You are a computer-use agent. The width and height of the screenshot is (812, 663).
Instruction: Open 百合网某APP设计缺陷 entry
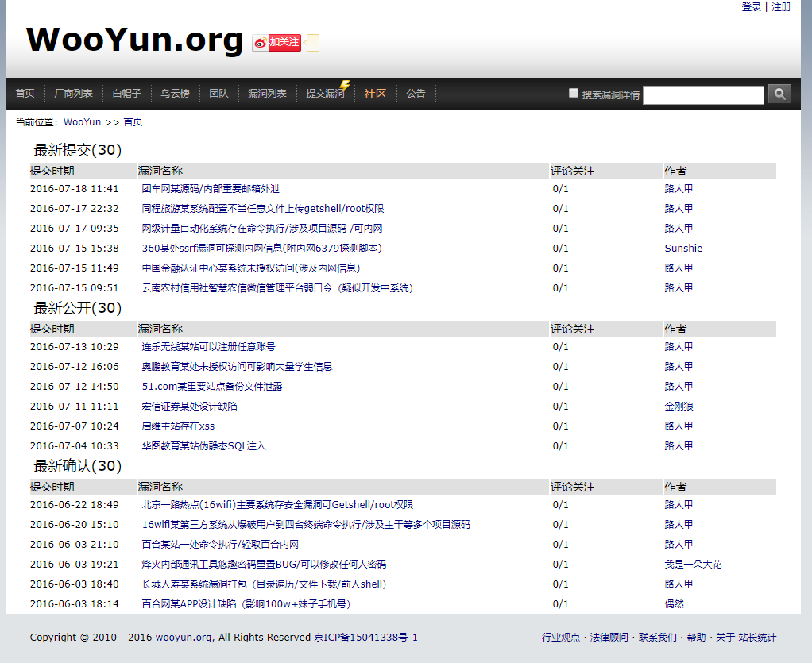246,604
